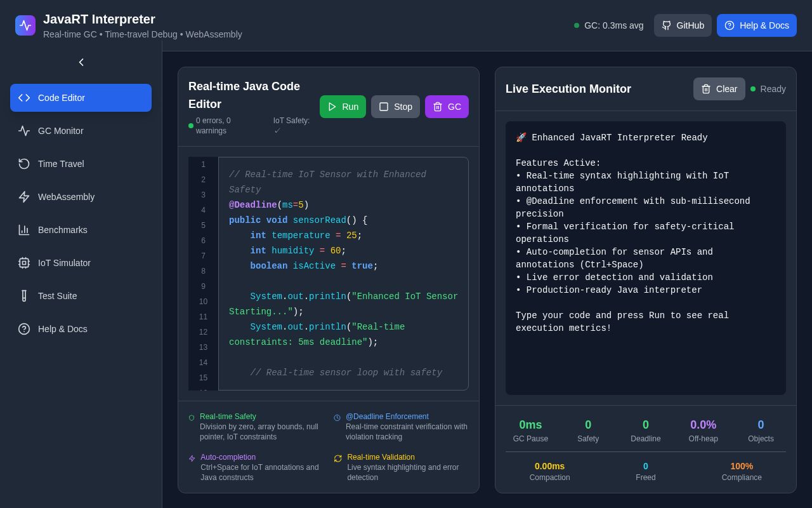Go to the WebAssembly section
The width and height of the screenshot is (812, 508).
81,197
